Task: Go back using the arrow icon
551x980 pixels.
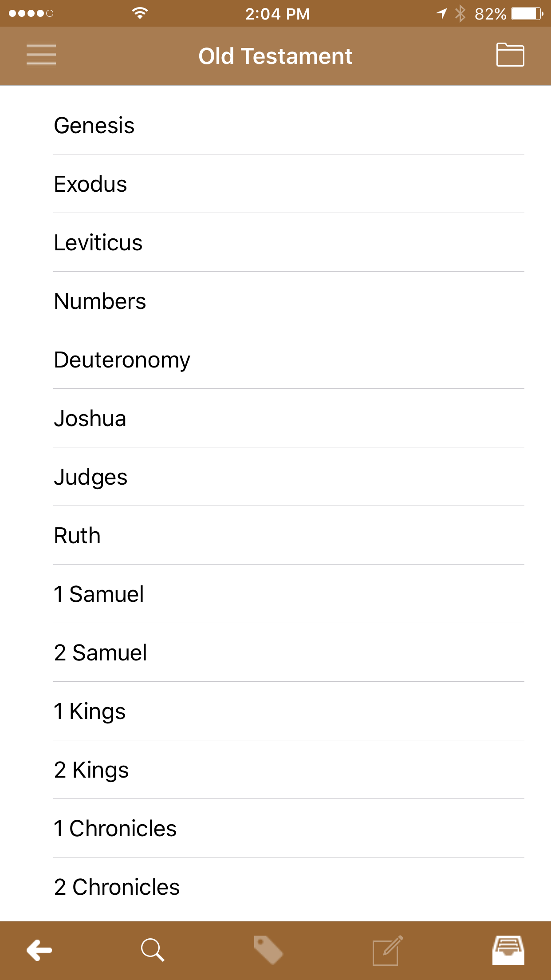Action: point(39,950)
